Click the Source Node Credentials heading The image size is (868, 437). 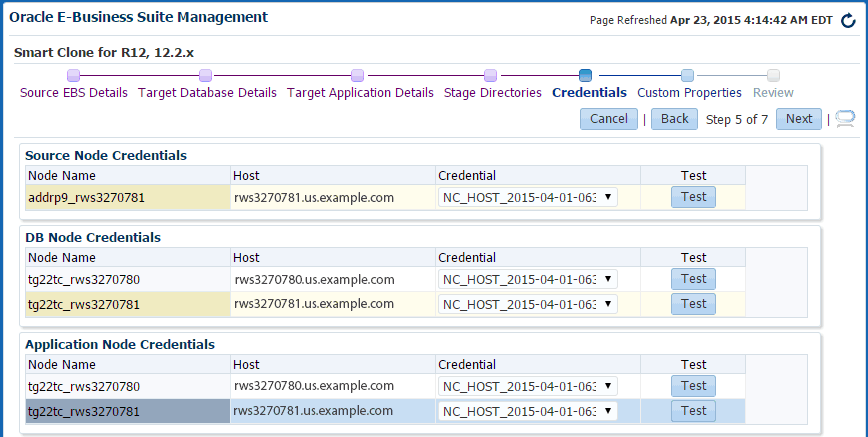click(x=106, y=156)
